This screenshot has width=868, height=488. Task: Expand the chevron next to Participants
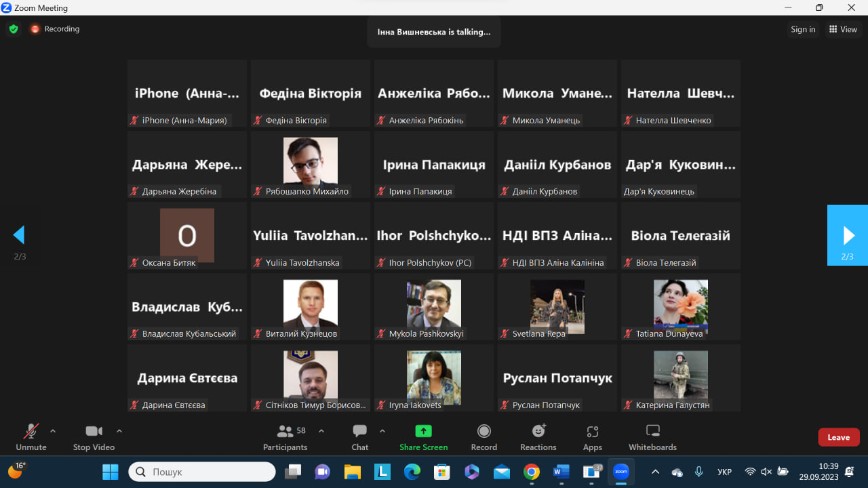click(321, 431)
